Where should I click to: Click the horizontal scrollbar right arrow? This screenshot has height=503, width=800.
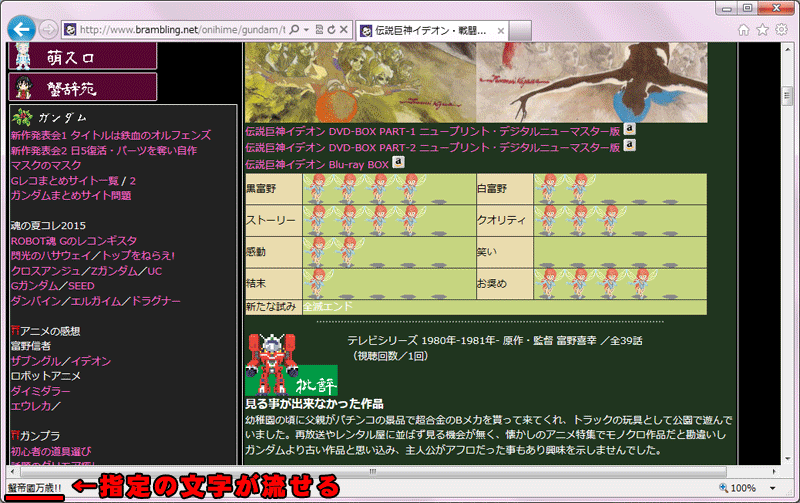tap(773, 471)
